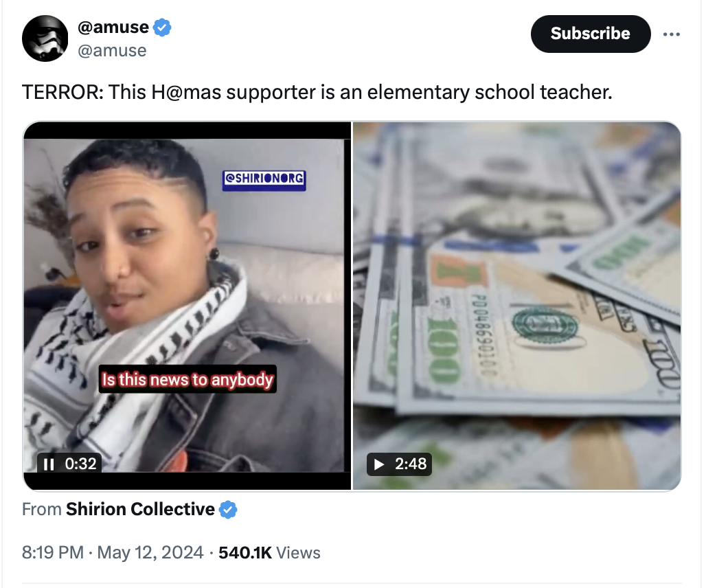Play the 2:48 money video
This screenshot has height=588, width=706.
[379, 464]
